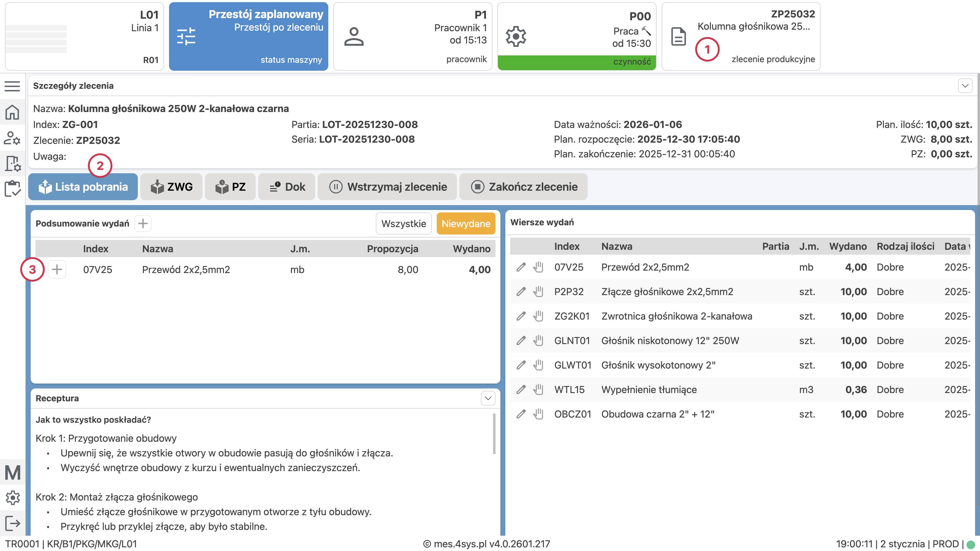This screenshot has width=980, height=551.
Task: Expand row 07V25 with its plus icon
Action: (57, 269)
